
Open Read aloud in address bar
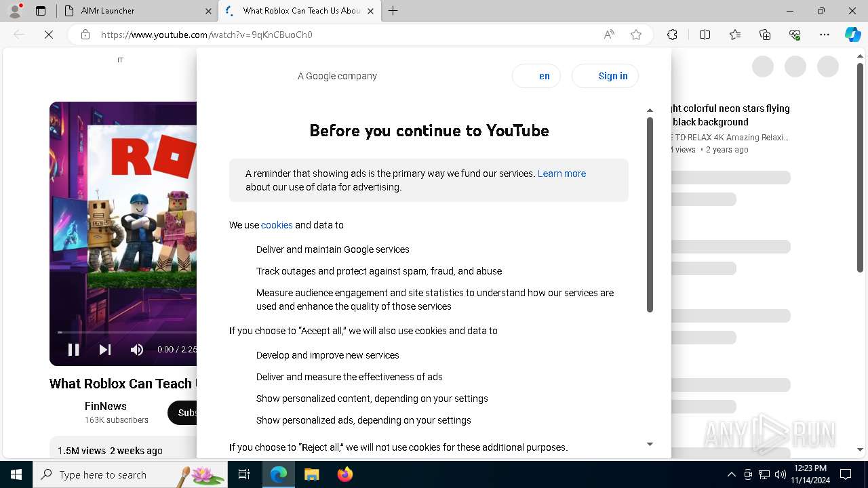[609, 35]
